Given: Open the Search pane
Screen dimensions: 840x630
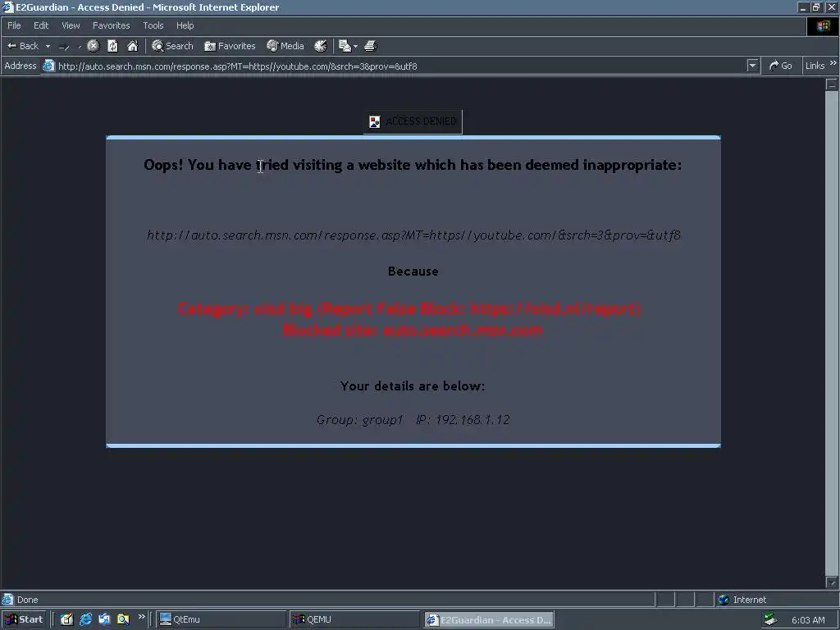Looking at the screenshot, I should coord(172,46).
